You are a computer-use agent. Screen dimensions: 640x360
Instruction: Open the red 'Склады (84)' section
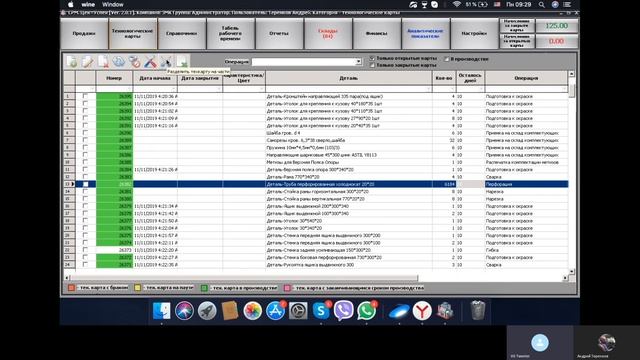328,33
